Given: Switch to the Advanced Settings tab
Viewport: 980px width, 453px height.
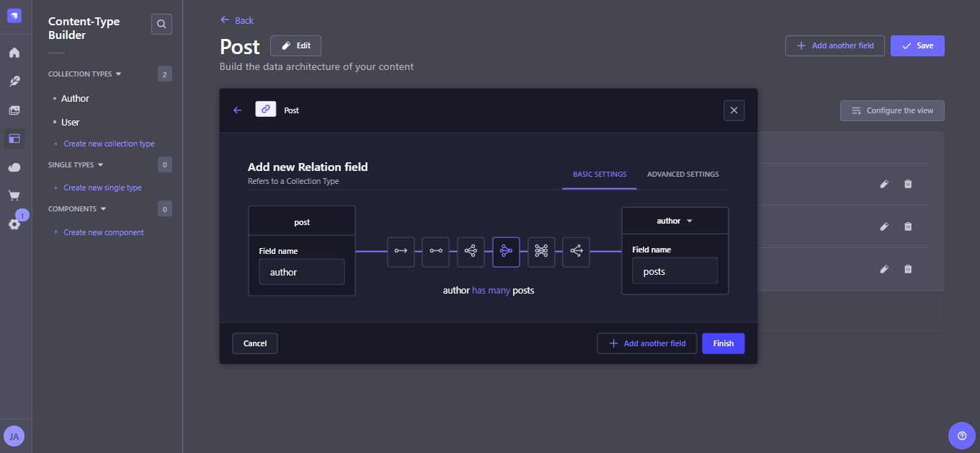Looking at the screenshot, I should [682, 175].
